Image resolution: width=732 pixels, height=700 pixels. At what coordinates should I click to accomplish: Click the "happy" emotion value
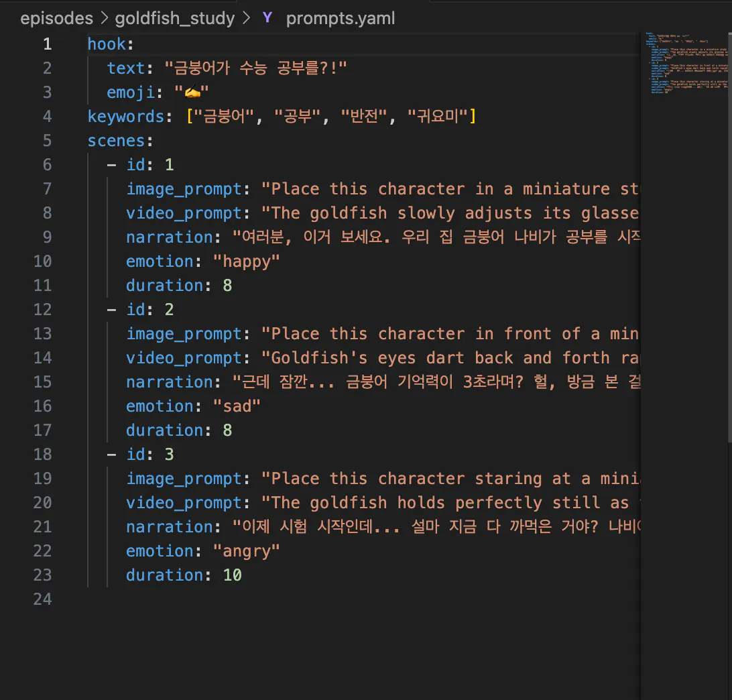click(246, 261)
